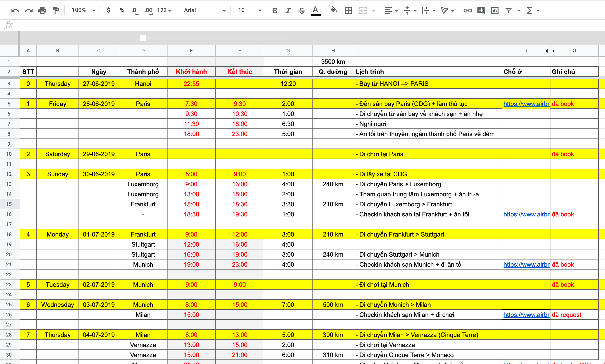Select the '27-06-2019' date cell
This screenshot has height=364, width=605.
pyautogui.click(x=99, y=84)
